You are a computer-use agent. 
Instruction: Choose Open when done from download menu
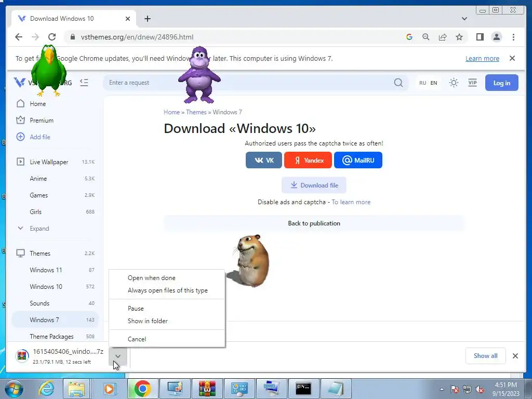pyautogui.click(x=167, y=278)
